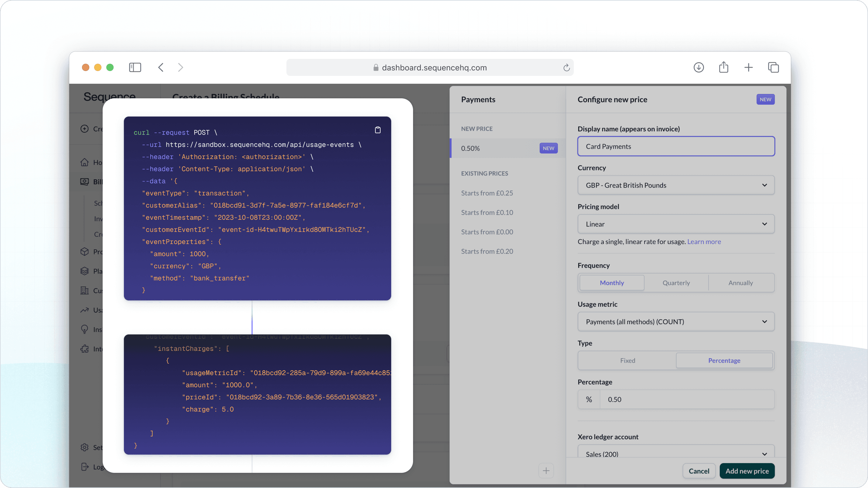The width and height of the screenshot is (868, 488).
Task: Copy the curl request code snippet
Action: click(378, 130)
